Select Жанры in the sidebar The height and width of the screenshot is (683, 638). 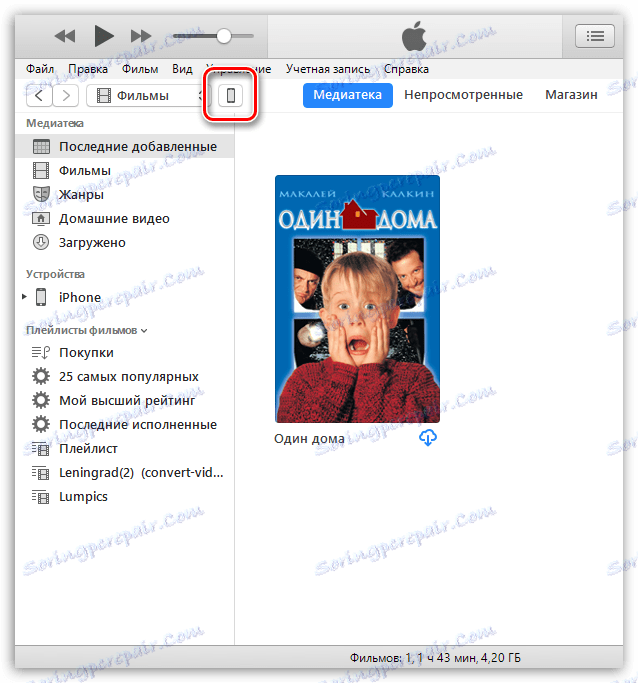[125, 194]
